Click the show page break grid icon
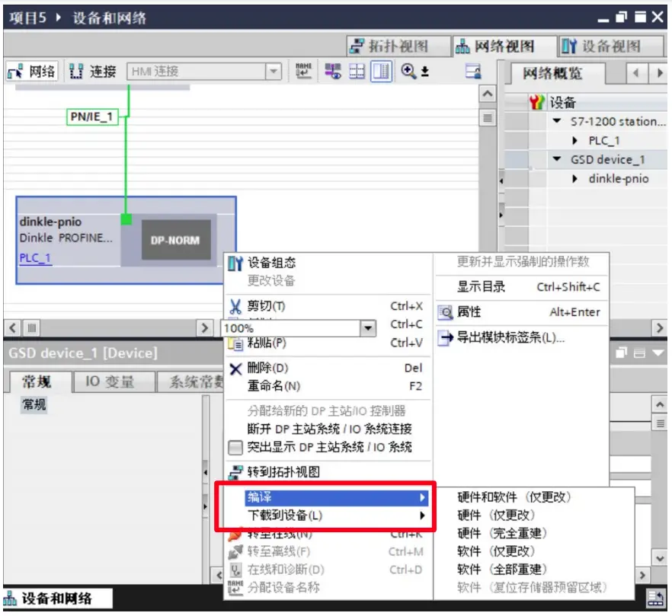Image resolution: width=672 pixels, height=616 pixels. click(357, 71)
